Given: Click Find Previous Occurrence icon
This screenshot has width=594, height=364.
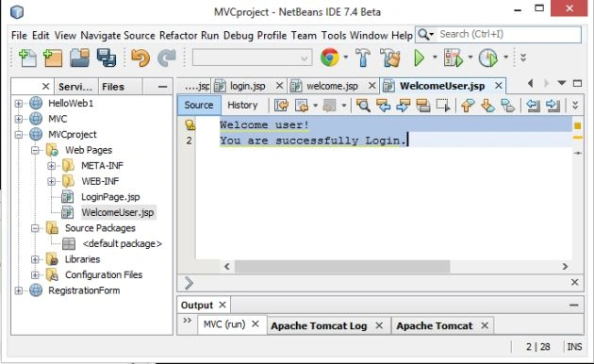Looking at the screenshot, I should pos(384,106).
